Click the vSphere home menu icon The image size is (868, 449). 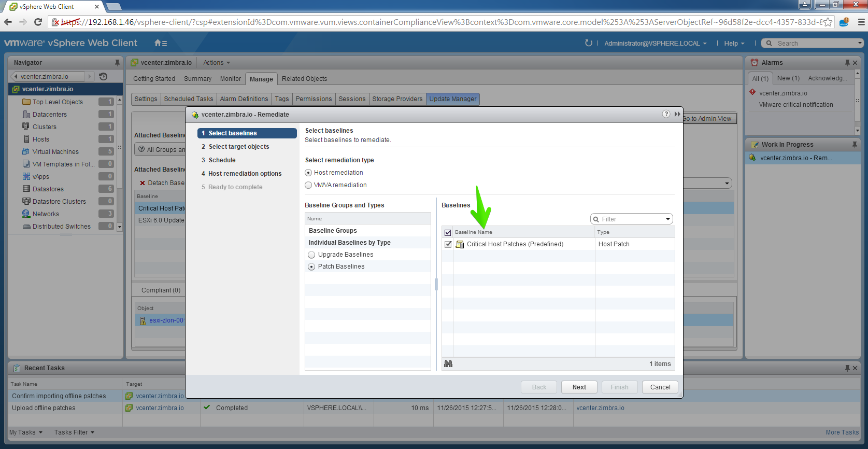click(160, 43)
